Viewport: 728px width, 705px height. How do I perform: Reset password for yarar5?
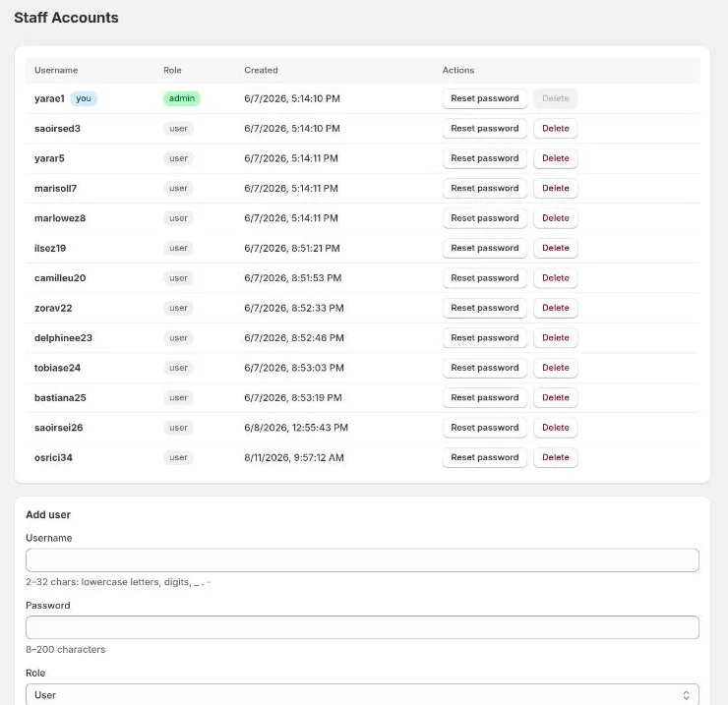485,158
